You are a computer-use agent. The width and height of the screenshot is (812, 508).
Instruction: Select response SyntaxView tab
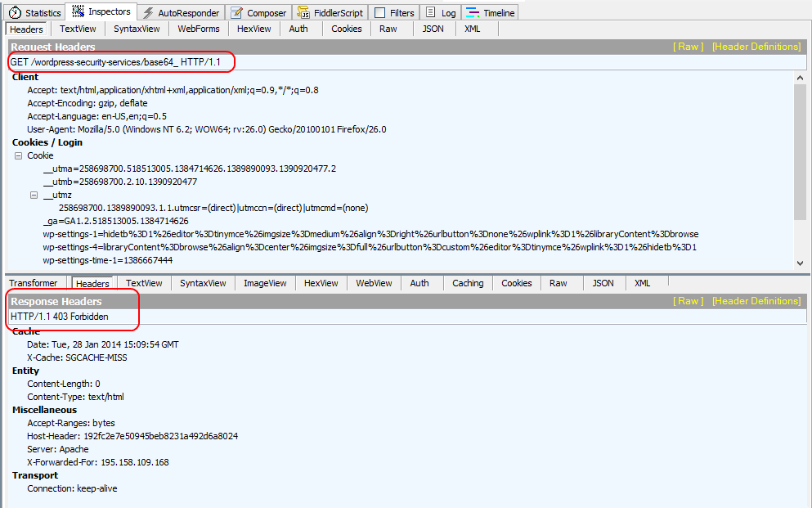coord(203,283)
